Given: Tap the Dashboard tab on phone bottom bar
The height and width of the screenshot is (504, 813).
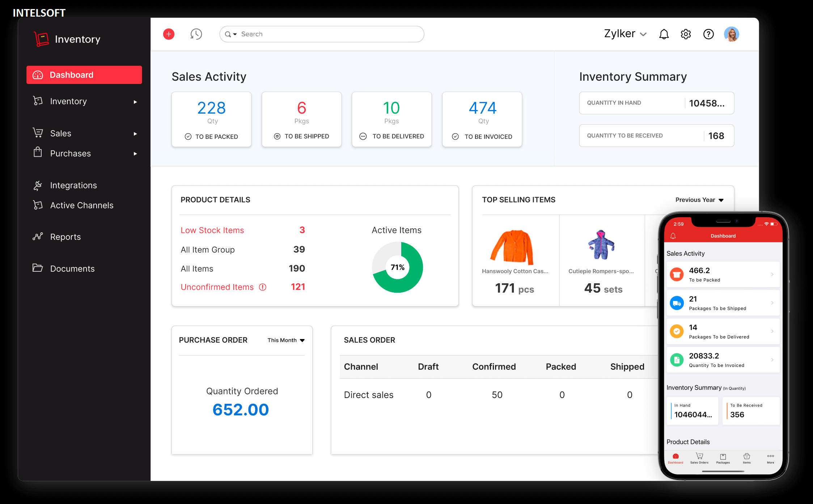Looking at the screenshot, I should [676, 458].
